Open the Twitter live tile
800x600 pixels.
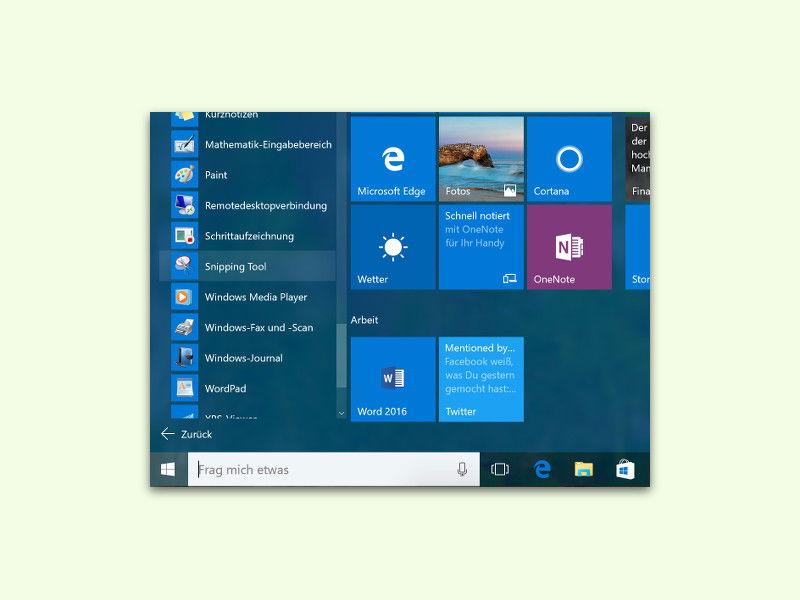pos(481,379)
